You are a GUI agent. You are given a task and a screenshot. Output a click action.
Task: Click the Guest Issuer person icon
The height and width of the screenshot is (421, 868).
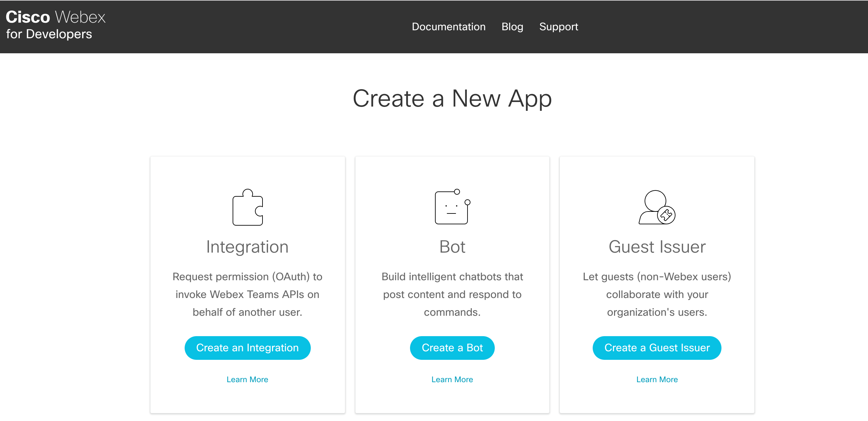point(656,207)
